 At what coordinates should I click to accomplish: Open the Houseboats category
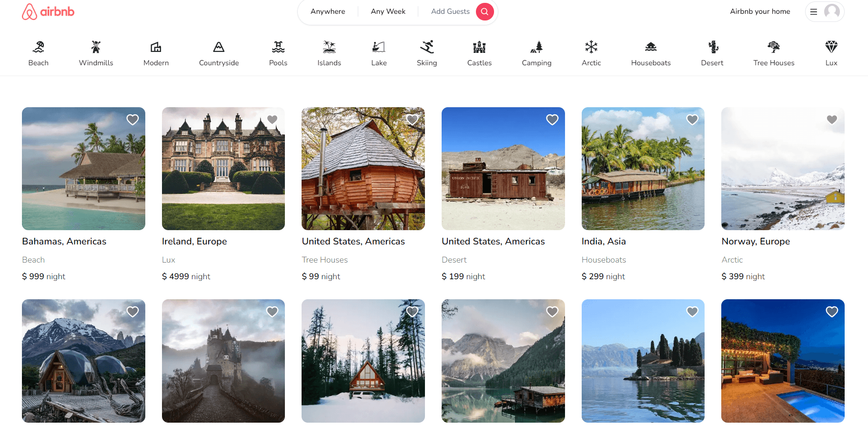click(650, 53)
